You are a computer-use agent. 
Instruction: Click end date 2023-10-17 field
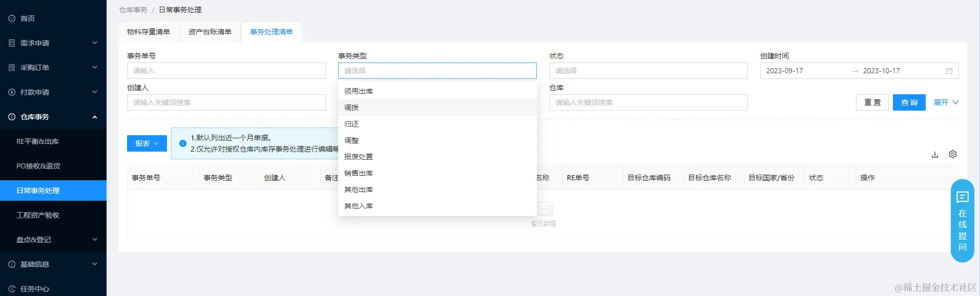coord(901,71)
